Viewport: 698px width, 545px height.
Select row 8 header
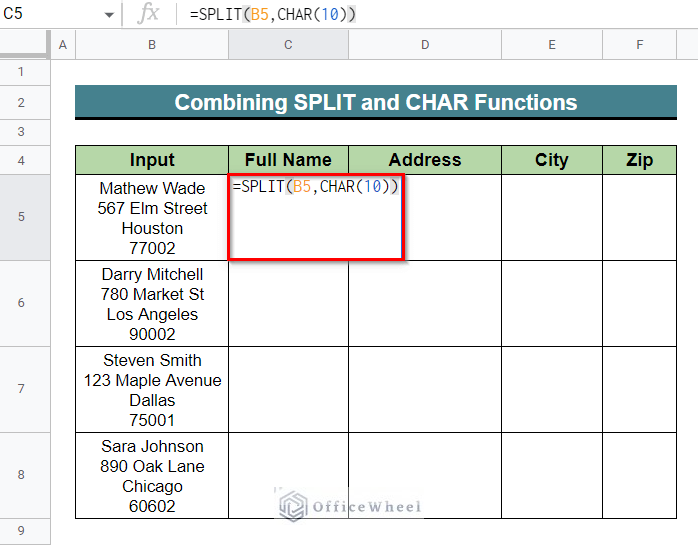pos(25,475)
